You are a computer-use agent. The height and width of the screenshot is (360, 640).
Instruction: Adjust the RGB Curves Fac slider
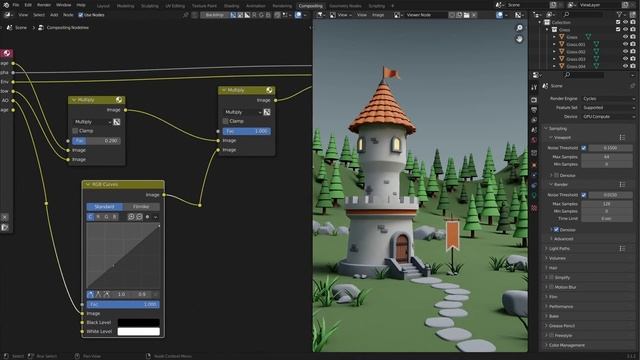coord(123,304)
